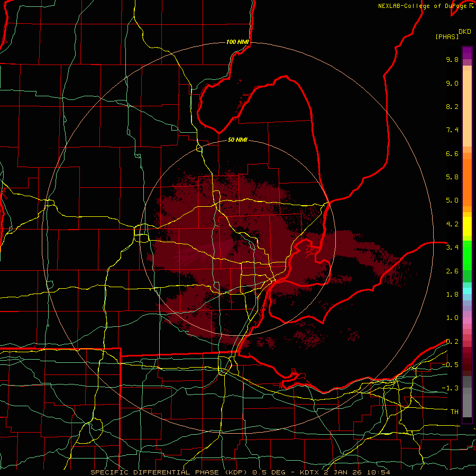Click the 0.2 scale value

452,342
